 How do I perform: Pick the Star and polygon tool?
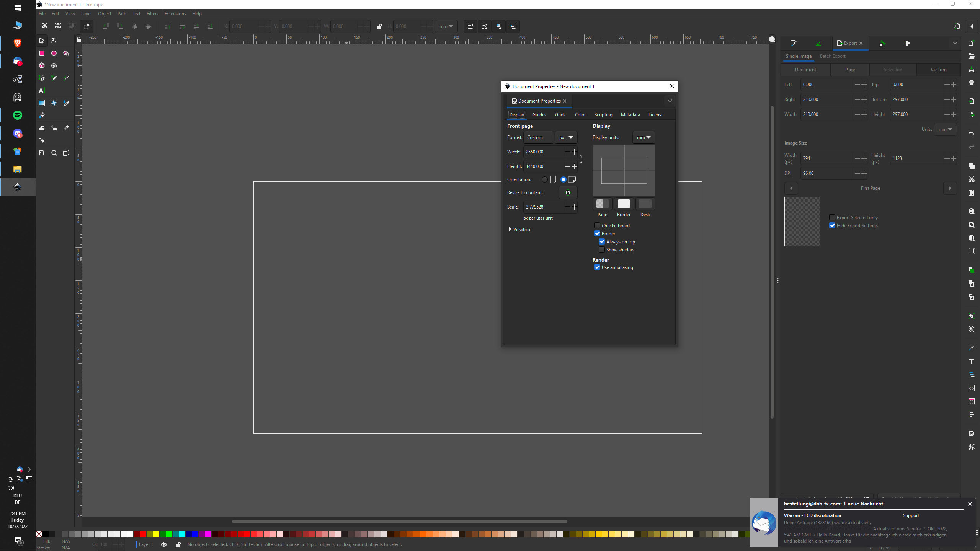pyautogui.click(x=66, y=54)
